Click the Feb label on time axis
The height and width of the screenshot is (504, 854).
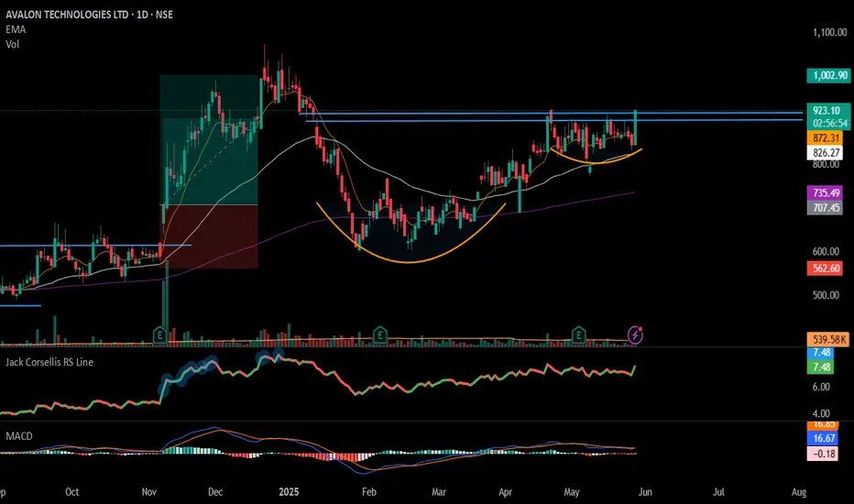(368, 492)
